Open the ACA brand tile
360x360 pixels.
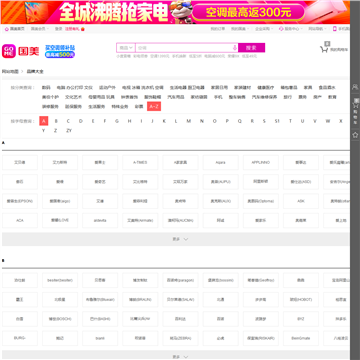tap(20, 220)
